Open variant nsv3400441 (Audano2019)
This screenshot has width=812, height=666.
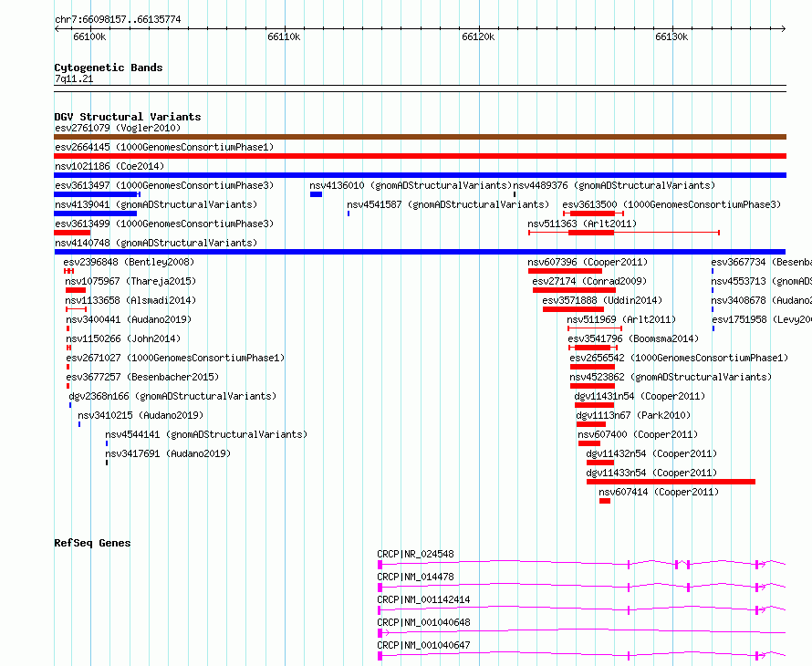[129, 319]
